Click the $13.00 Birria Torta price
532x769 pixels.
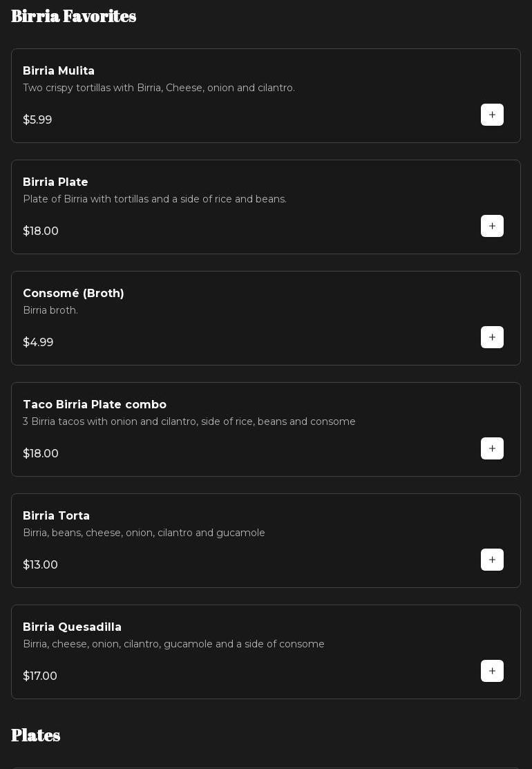coord(40,565)
